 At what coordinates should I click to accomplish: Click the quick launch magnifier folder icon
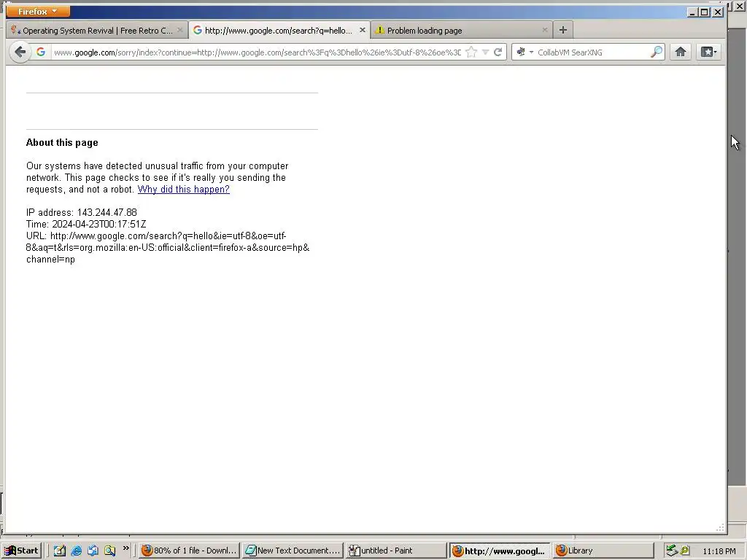pos(109,551)
